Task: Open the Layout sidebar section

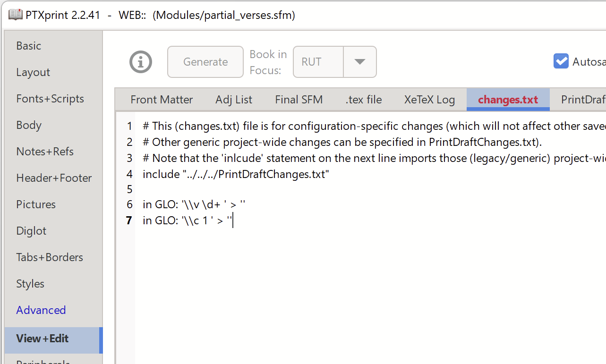Action: click(33, 72)
